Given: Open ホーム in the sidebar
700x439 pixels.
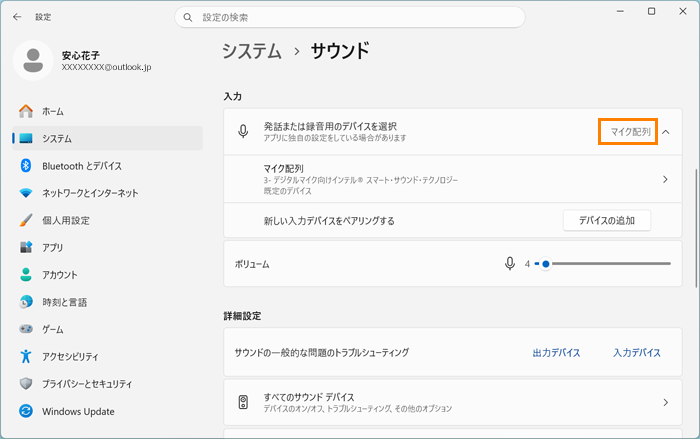Looking at the screenshot, I should pyautogui.click(x=107, y=111).
